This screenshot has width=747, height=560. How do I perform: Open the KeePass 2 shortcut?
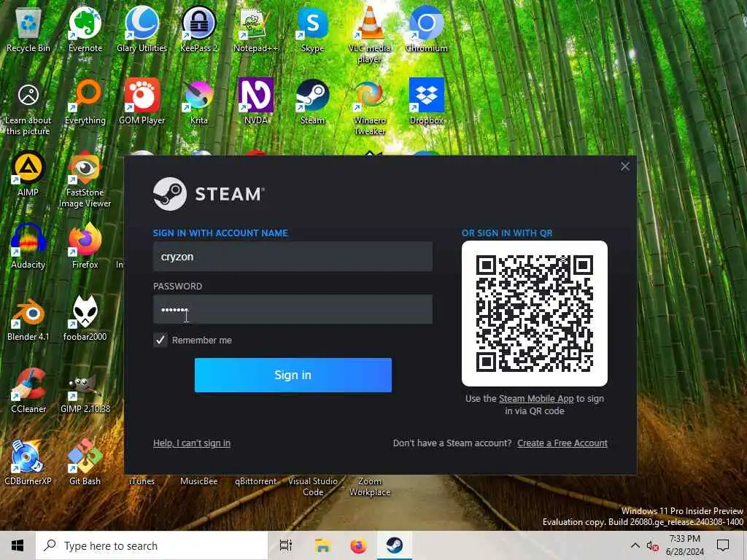[x=198, y=30]
